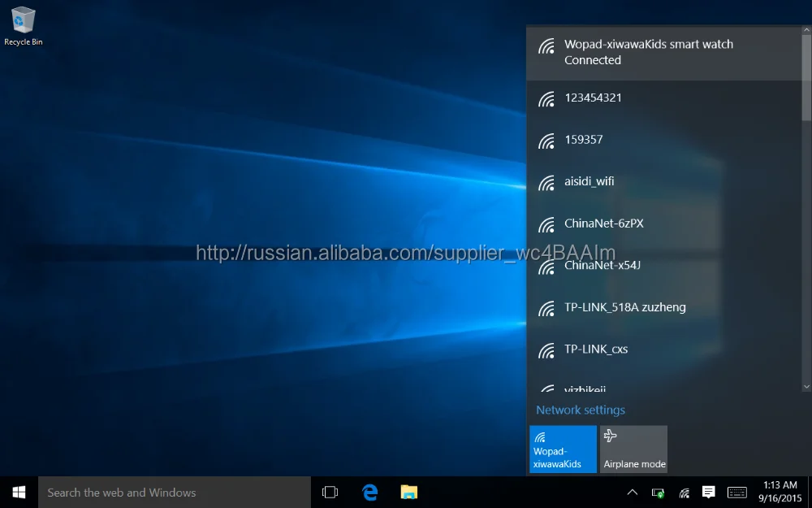This screenshot has width=812, height=508.
Task: Click the network list scroll down arrow
Action: click(807, 387)
